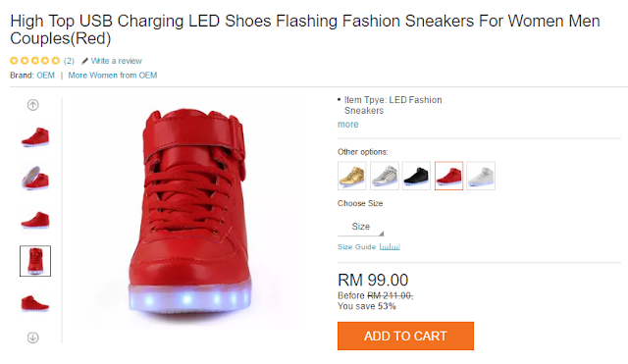Screen dimensions: 628x364
Task: Choose the black shoe color option
Action: pyautogui.click(x=416, y=176)
